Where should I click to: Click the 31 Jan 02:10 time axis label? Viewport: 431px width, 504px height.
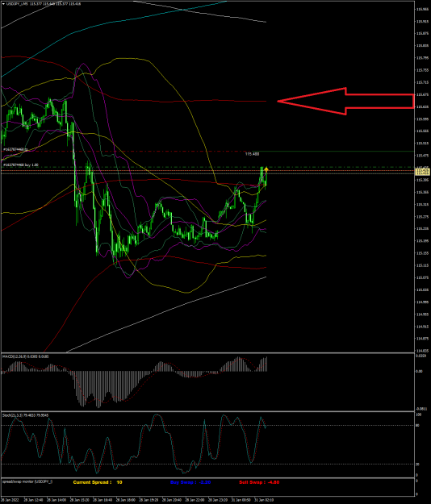tap(264, 500)
